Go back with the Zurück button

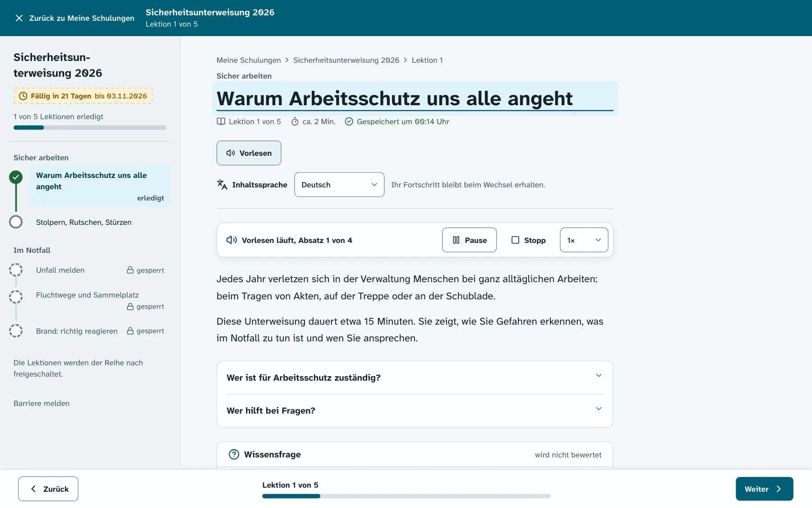coord(48,489)
